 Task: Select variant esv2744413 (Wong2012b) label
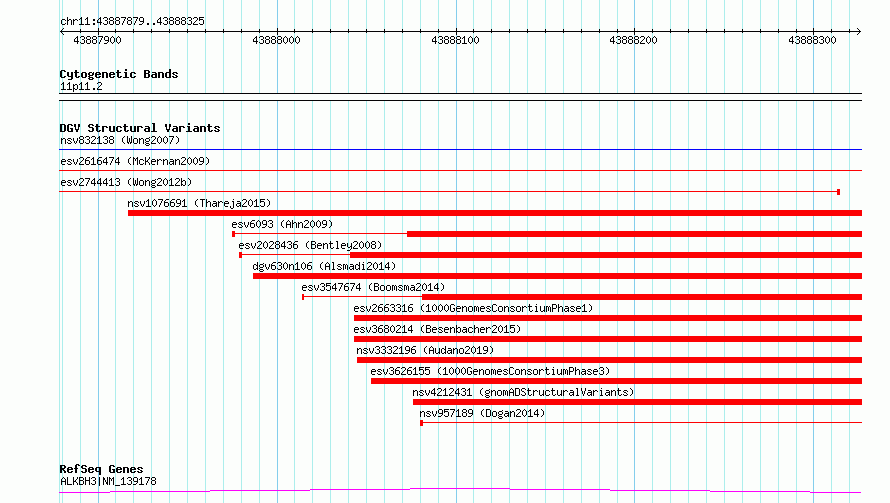[126, 182]
